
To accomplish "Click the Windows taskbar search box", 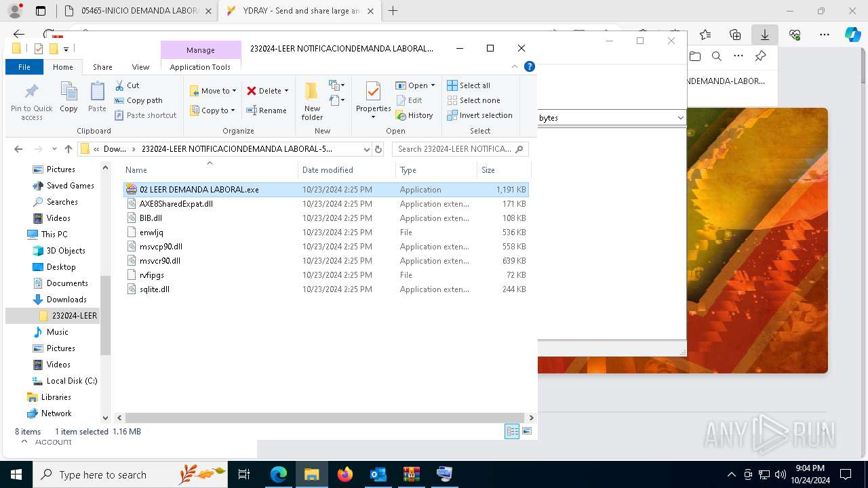I will pyautogui.click(x=131, y=474).
